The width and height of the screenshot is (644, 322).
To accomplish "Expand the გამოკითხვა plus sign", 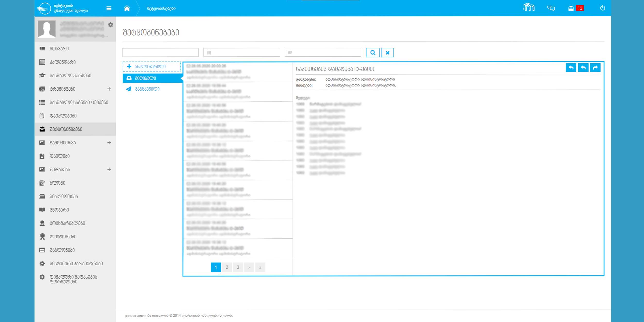I will click(x=109, y=143).
